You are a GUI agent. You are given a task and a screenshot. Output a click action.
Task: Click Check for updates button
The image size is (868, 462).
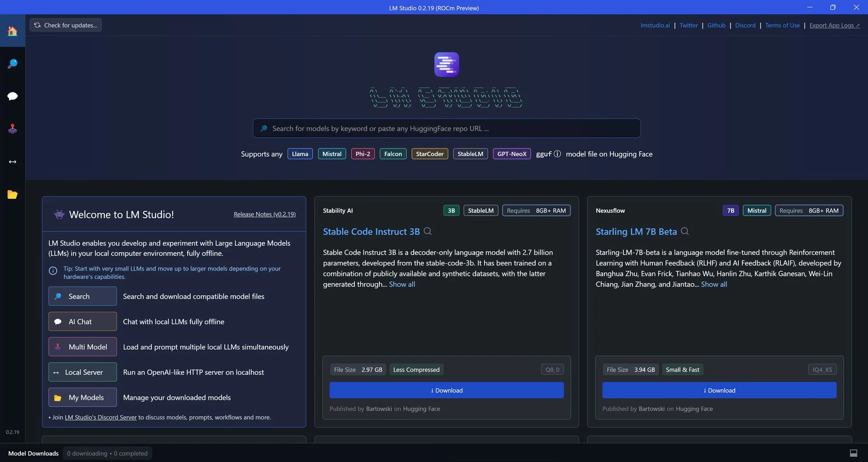[66, 25]
